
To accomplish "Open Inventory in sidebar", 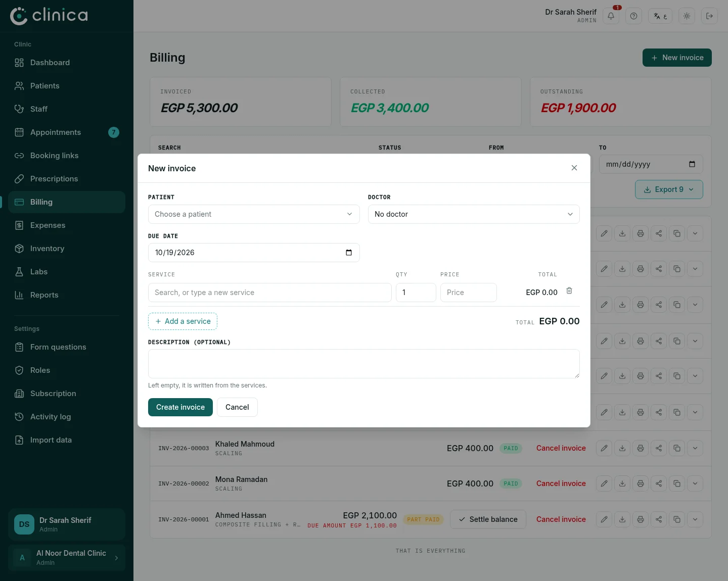I will pos(67,249).
